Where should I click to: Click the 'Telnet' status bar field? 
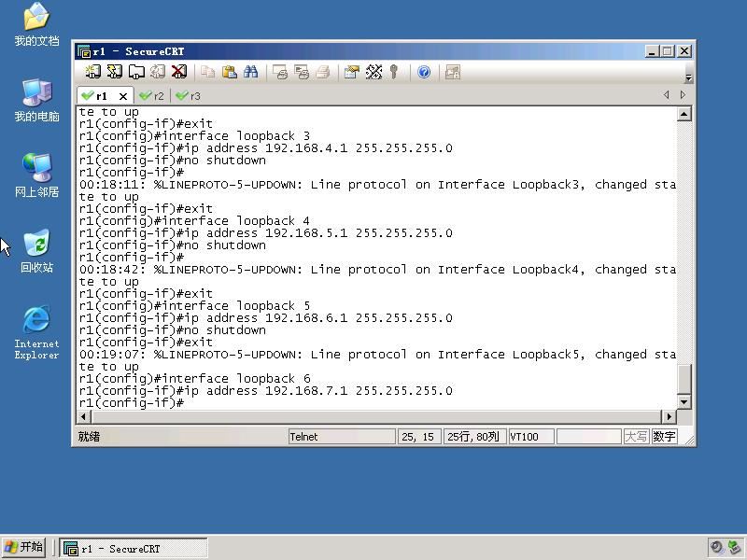(x=342, y=437)
